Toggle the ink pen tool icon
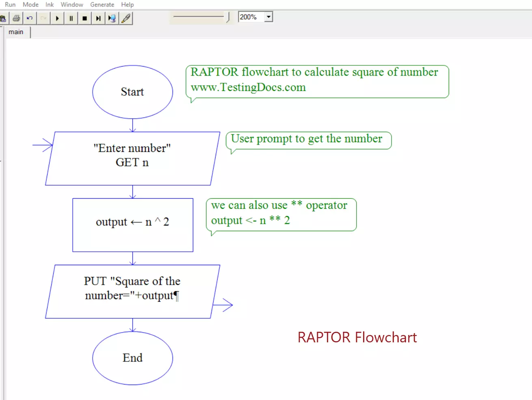The image size is (532, 400). tap(126, 18)
